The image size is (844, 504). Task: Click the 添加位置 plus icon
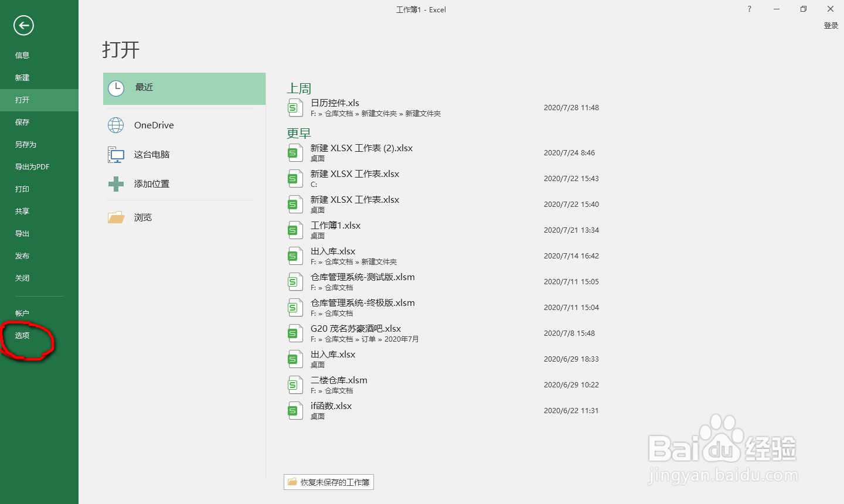(116, 184)
